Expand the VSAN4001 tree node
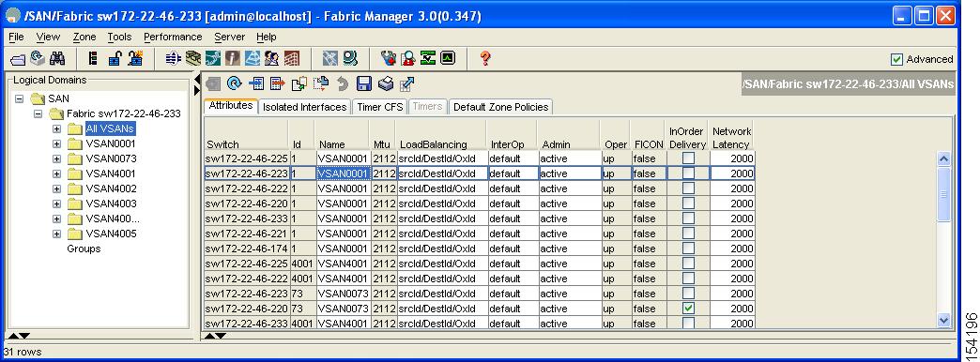This screenshot has width=980, height=362. 57,173
